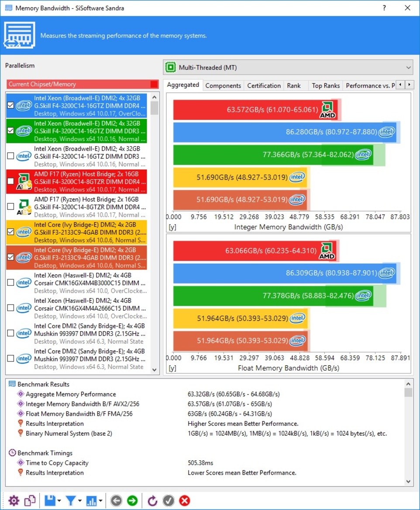
Task: Click the funnel filter icon
Action: (71, 500)
